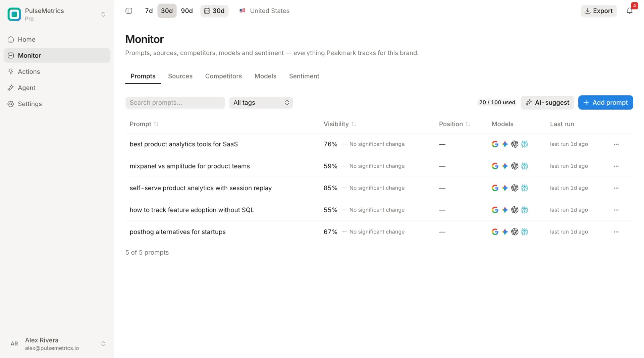Open the All tags filter dropdown
Viewport: 644px width, 358px height.
click(261, 103)
